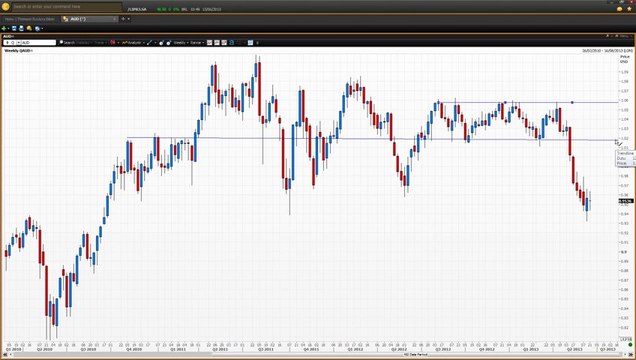Edit the AUD instrument input field
This screenshot has width=636, height=360.
39,43
